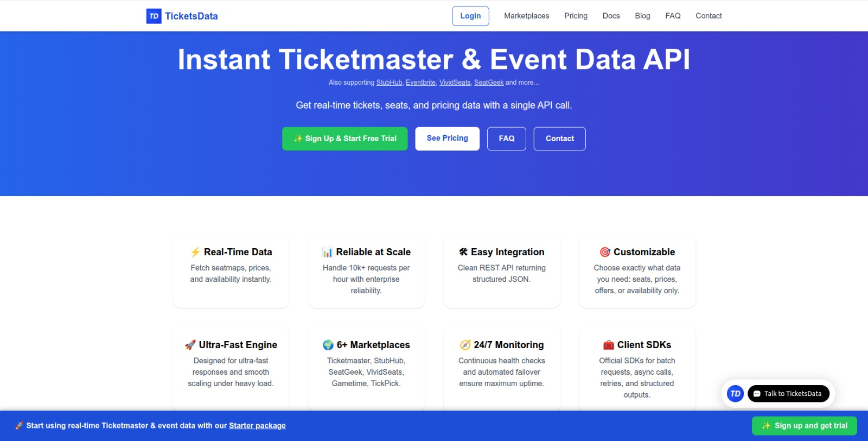Viewport: 868px width, 441px height.
Task: Click the See Pricing button
Action: click(x=447, y=138)
